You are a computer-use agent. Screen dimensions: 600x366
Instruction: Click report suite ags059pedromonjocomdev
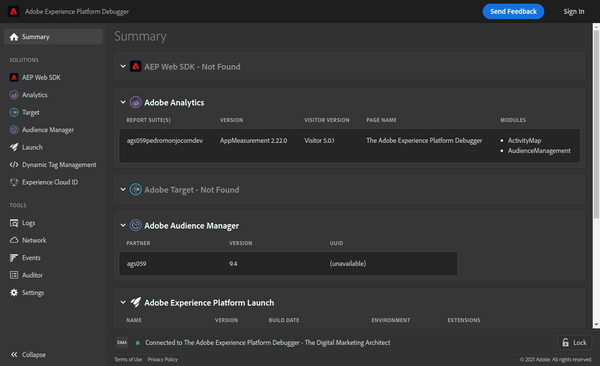click(165, 141)
